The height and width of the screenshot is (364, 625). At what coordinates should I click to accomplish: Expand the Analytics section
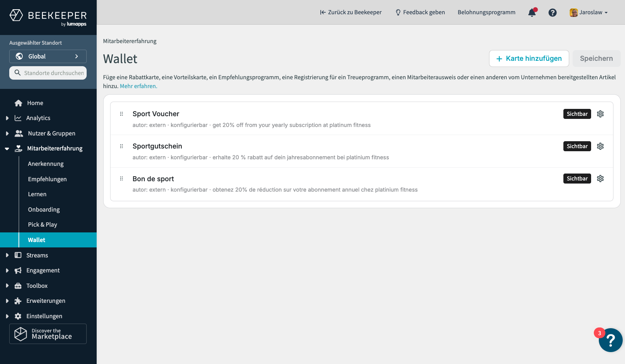tap(7, 118)
